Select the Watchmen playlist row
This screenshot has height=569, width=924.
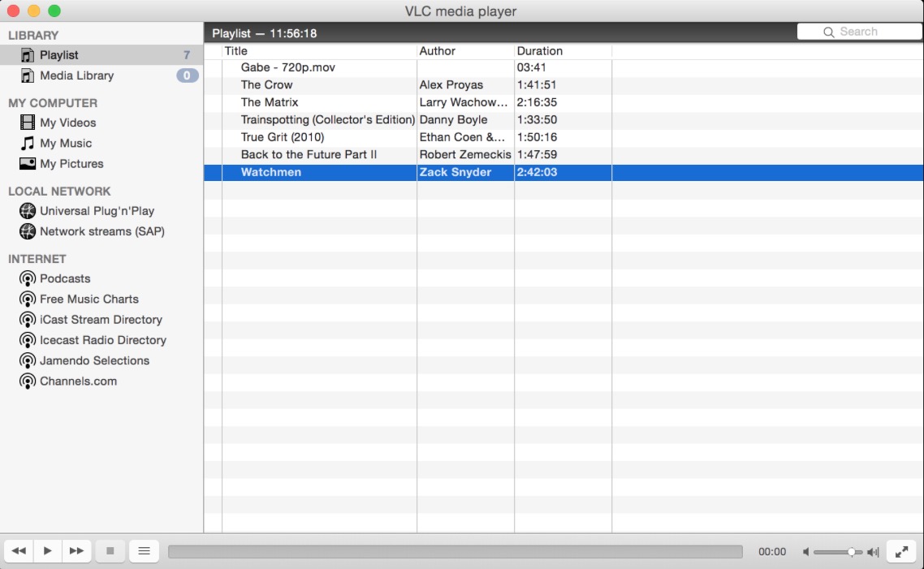[564, 172]
